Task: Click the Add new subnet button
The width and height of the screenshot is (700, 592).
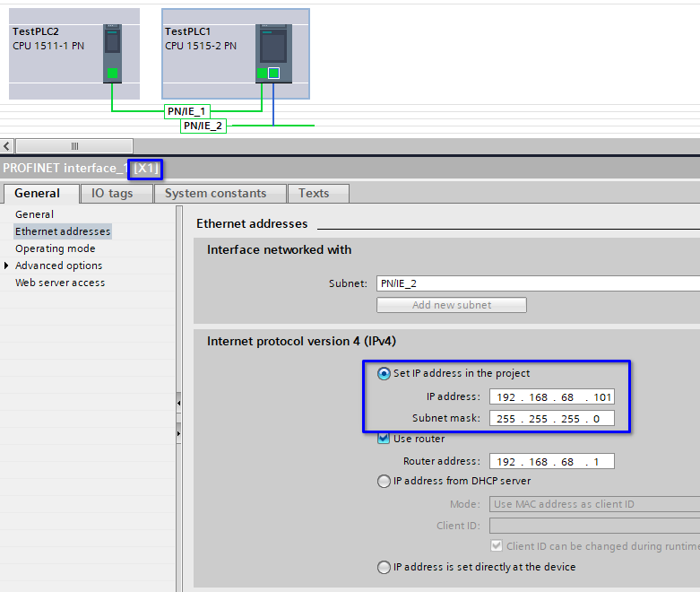Action: [x=452, y=305]
